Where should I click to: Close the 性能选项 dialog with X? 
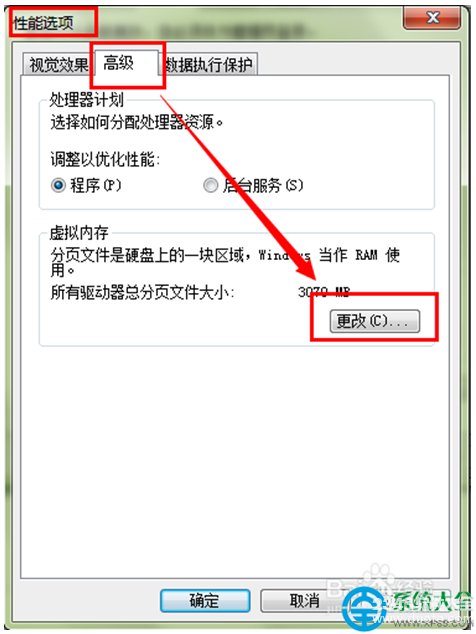[432, 18]
